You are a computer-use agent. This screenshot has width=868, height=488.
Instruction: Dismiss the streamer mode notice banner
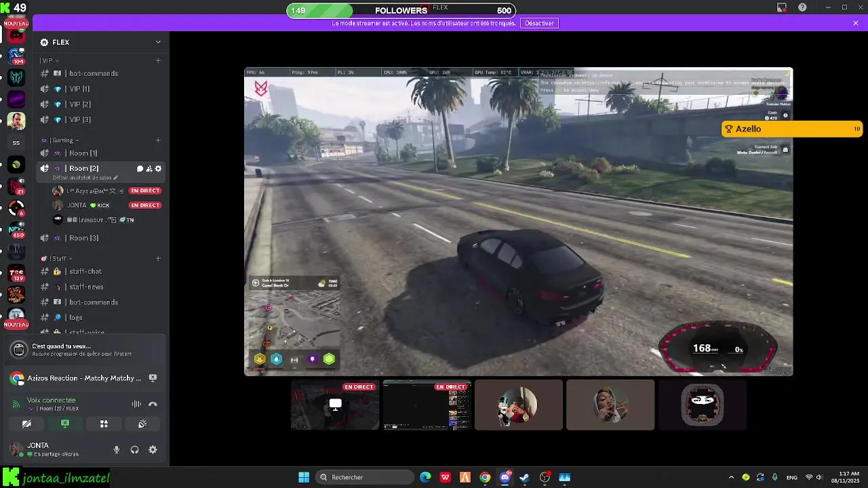point(856,23)
